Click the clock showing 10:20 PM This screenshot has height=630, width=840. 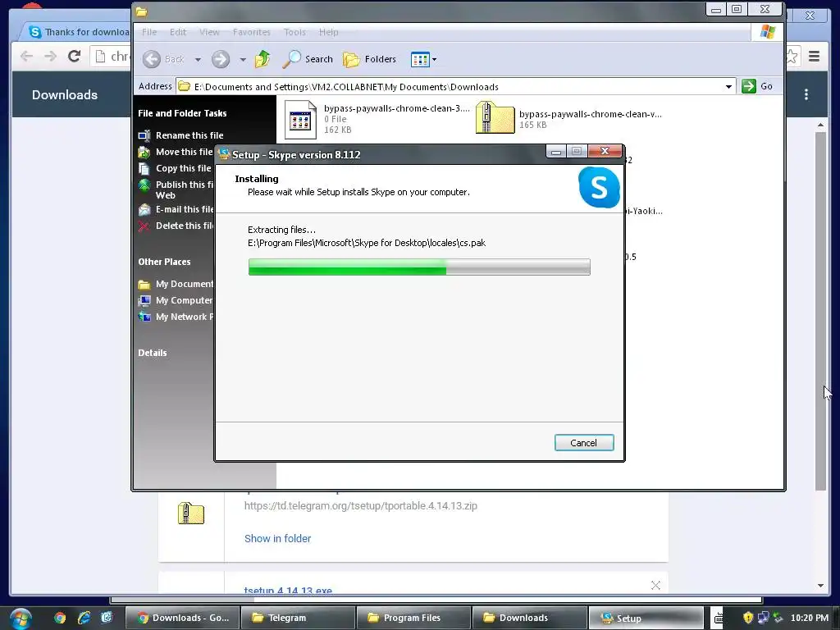[810, 618]
